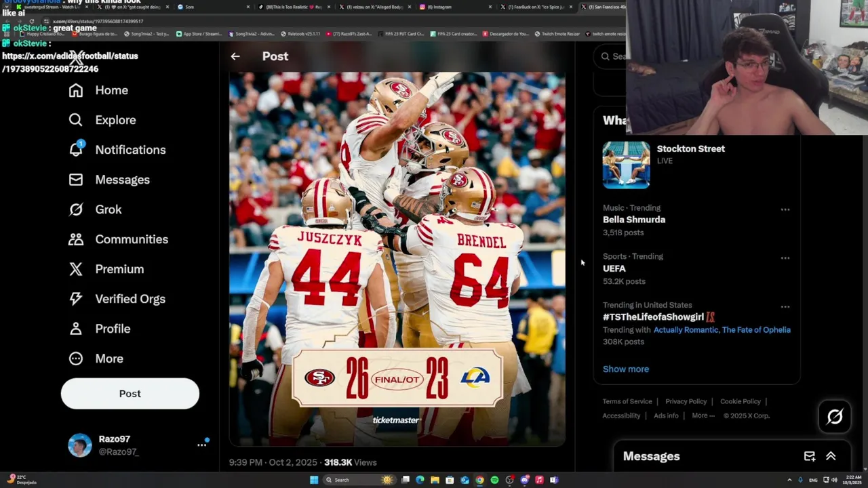Click the back arrow beside Post

(x=235, y=56)
